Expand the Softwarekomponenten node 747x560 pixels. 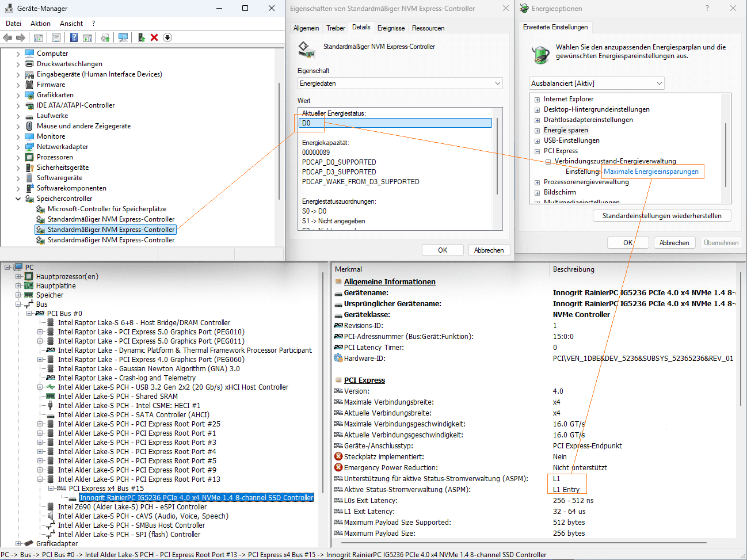pyautogui.click(x=18, y=188)
